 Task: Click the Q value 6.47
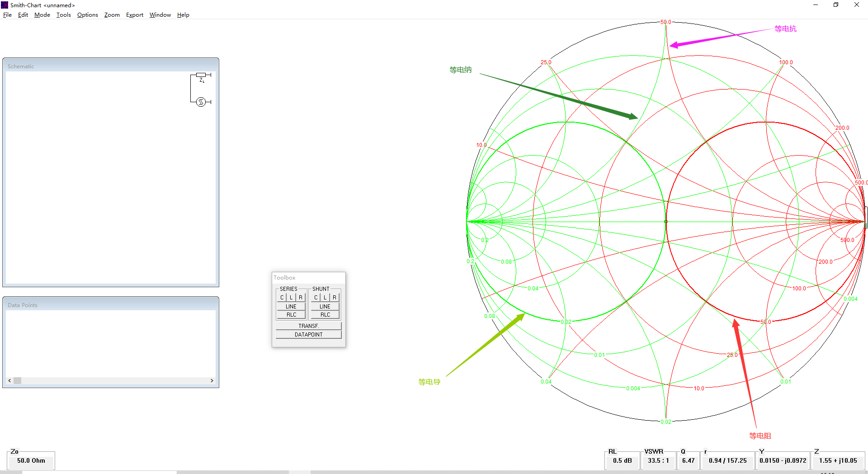(689, 461)
